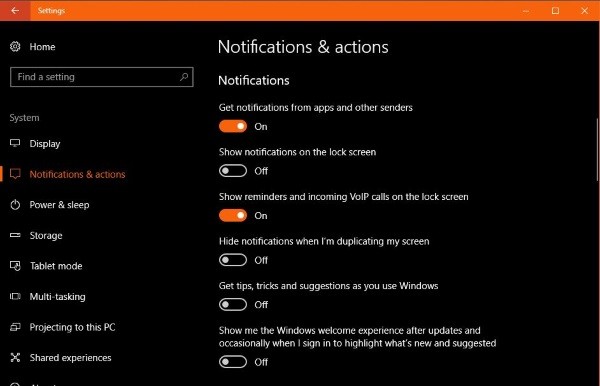Open Projecting to this PC settings
The height and width of the screenshot is (386, 600).
72,327
